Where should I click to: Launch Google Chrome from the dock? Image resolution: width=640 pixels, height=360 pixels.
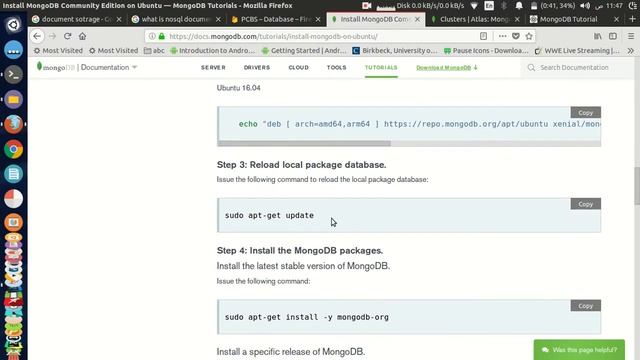pyautogui.click(x=13, y=149)
